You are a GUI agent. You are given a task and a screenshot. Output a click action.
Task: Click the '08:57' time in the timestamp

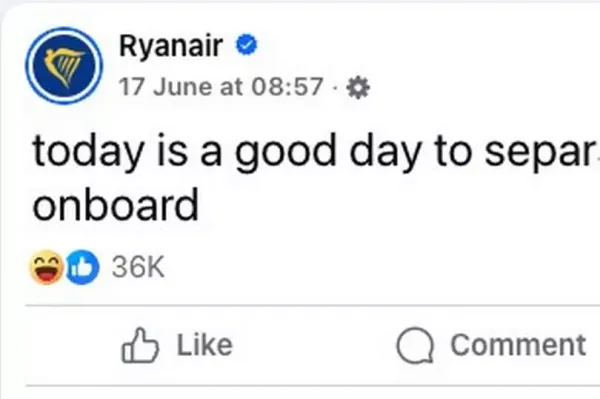click(x=287, y=86)
